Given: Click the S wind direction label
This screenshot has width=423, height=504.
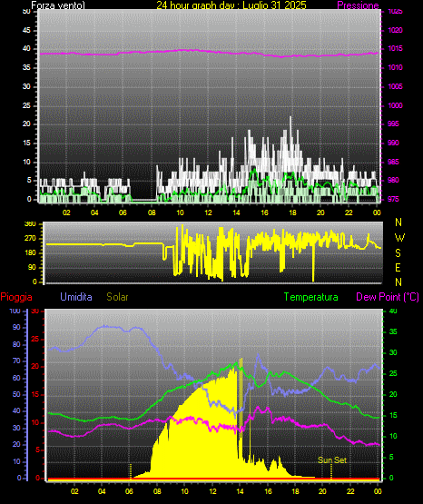Looking at the screenshot, I should click(398, 253).
